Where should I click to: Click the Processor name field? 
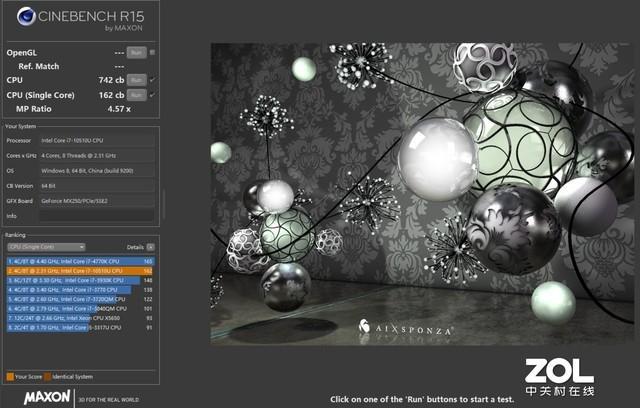tap(97, 140)
